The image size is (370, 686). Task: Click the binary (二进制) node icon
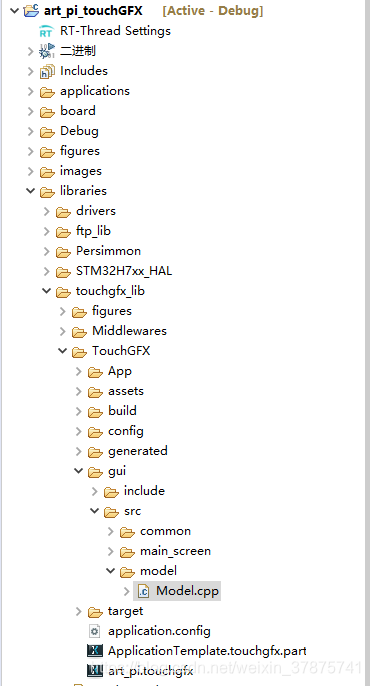coord(47,51)
